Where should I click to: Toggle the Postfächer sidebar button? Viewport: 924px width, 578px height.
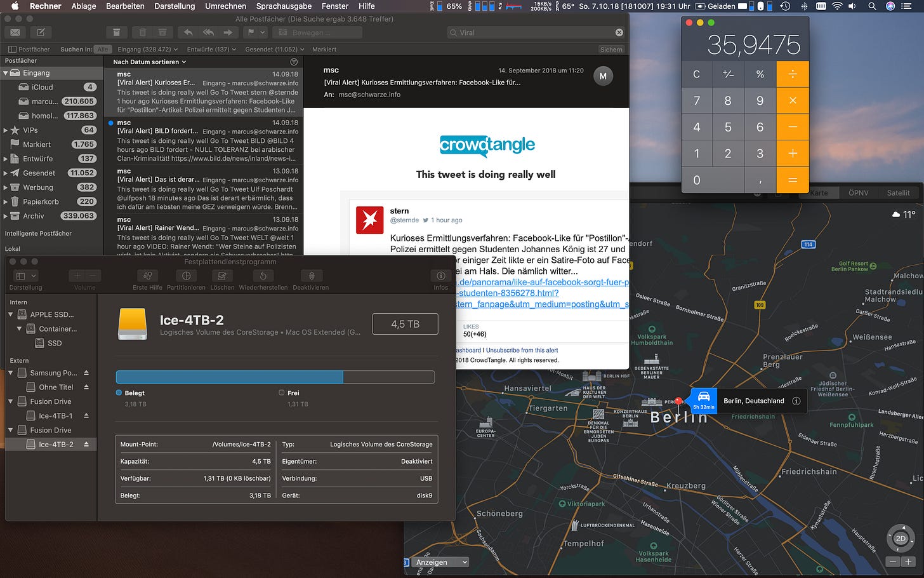(29, 49)
